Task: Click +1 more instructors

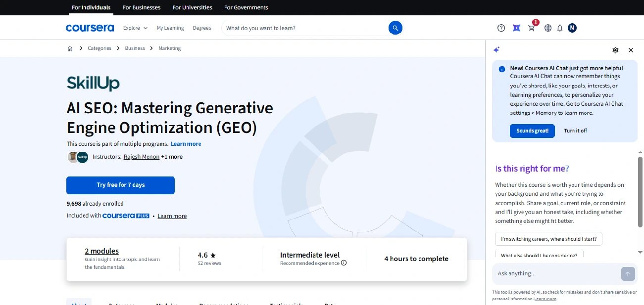Action: tap(172, 157)
